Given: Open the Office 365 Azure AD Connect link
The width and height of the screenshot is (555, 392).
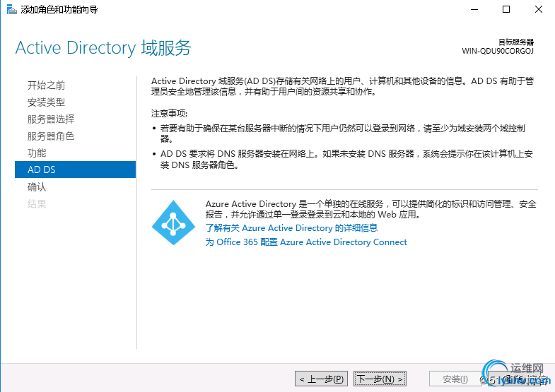Looking at the screenshot, I should tap(306, 242).
